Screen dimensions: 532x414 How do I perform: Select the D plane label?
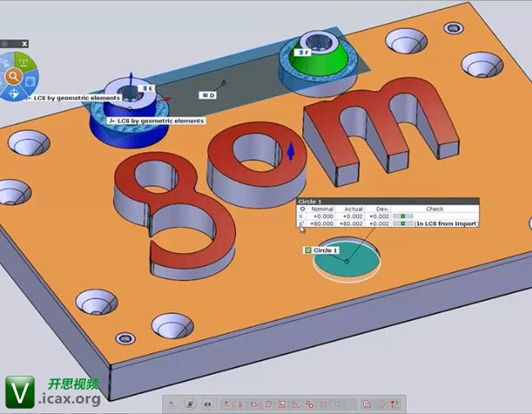(x=207, y=96)
